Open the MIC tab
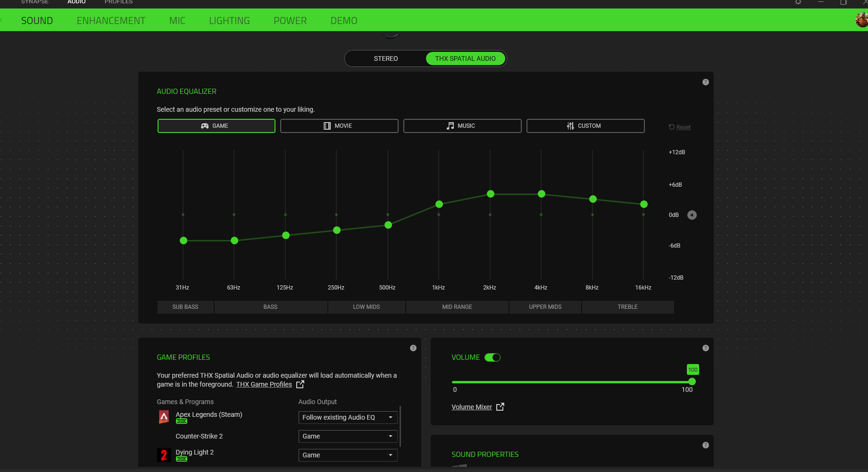This screenshot has width=868, height=472. [177, 21]
